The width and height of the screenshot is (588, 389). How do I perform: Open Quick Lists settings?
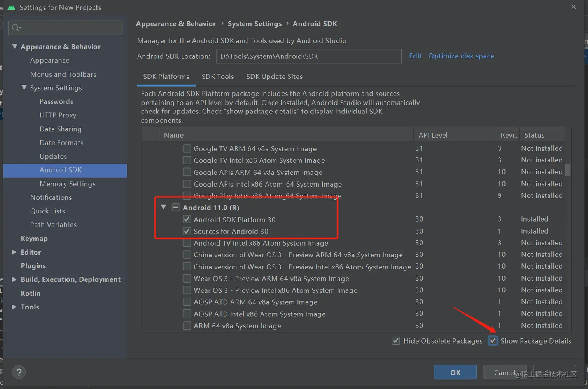[x=47, y=211]
